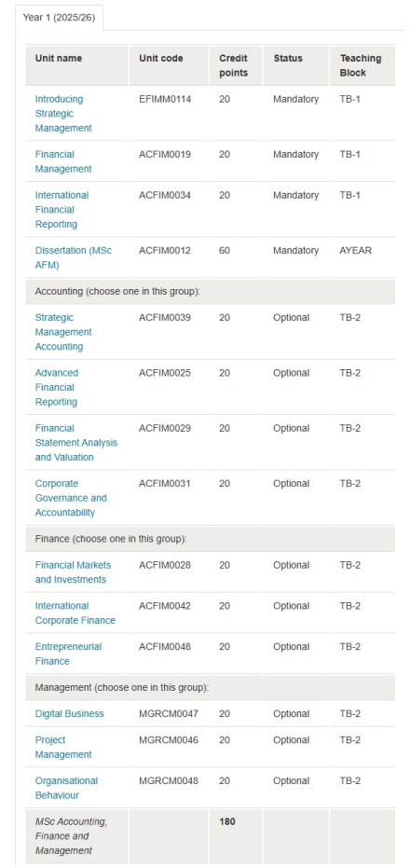The width and height of the screenshot is (411, 868).
Task: Click the Teaching Block column header
Action: point(361,65)
